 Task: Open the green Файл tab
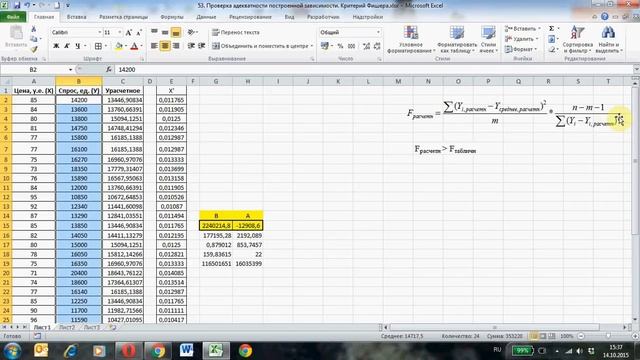coord(13,17)
